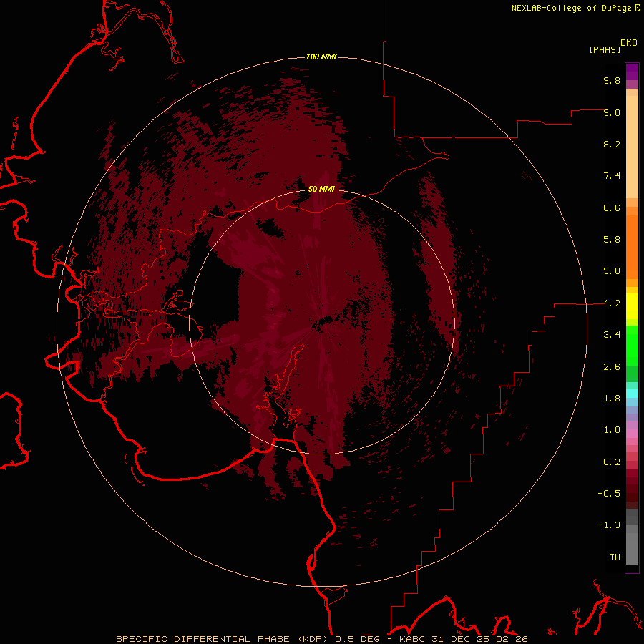Screen dimensions: 644x644
Task: Click the 1.0 color scale value
Action: 612,431
